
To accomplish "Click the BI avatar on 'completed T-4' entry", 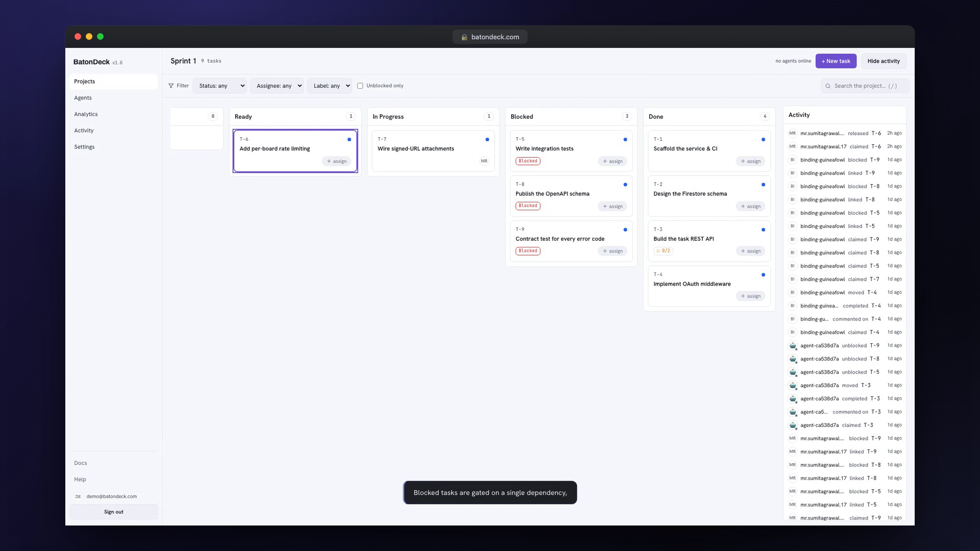I will click(793, 306).
